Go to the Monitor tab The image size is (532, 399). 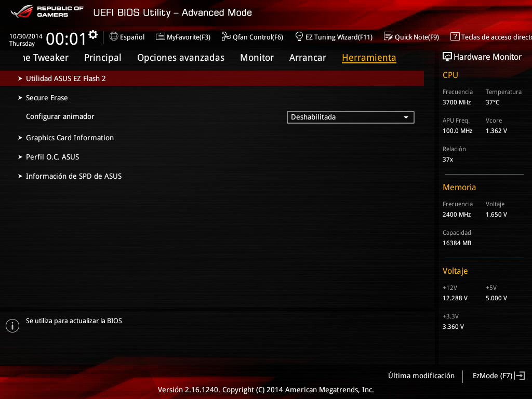click(257, 58)
